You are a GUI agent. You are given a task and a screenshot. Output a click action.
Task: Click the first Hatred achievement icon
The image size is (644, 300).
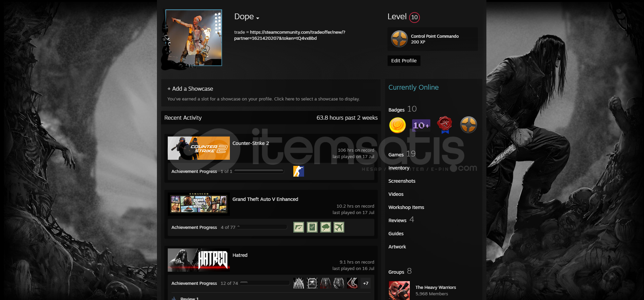pos(299,283)
